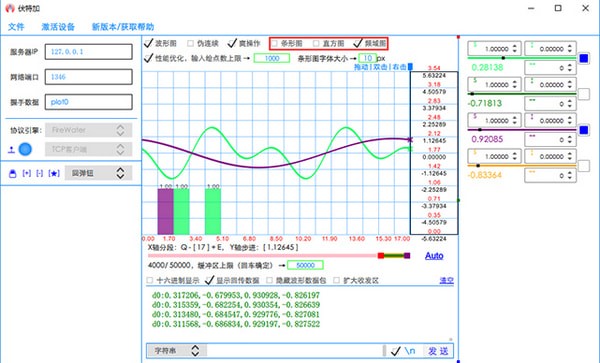The width and height of the screenshot is (600, 363).
Task: Enable the 条形图 bar chart checkbox
Action: point(274,43)
